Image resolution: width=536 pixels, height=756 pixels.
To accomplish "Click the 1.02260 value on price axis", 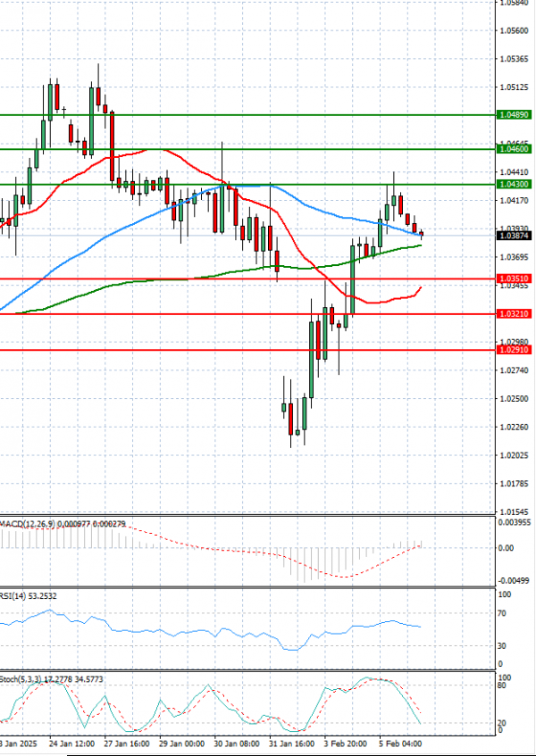I will [x=515, y=427].
